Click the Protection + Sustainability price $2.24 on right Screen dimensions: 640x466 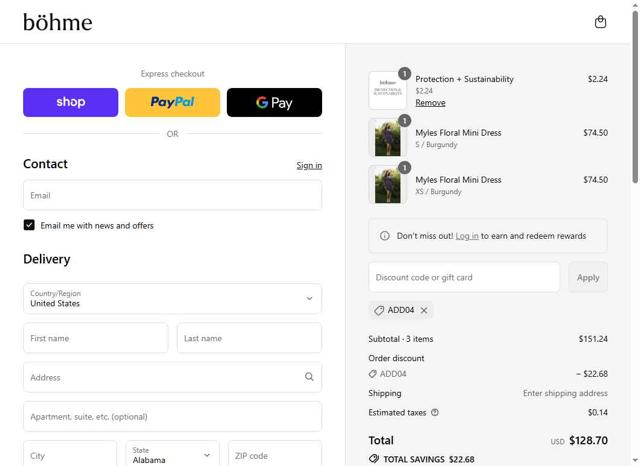point(598,79)
